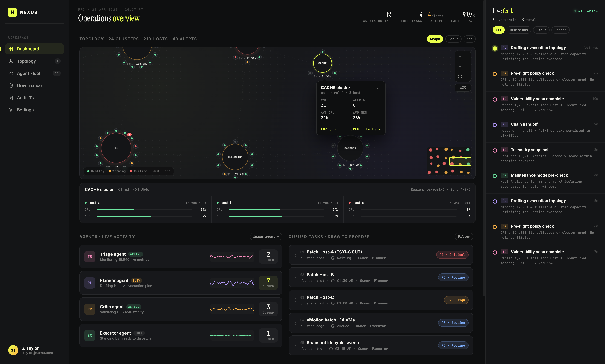Screen dimensions: 605x364
Task: Click OPEN DETAILS in cluster popup
Action: [x=366, y=129]
